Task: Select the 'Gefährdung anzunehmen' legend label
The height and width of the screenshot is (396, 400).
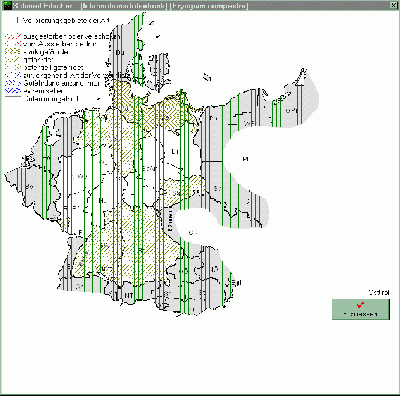Action: coord(62,83)
